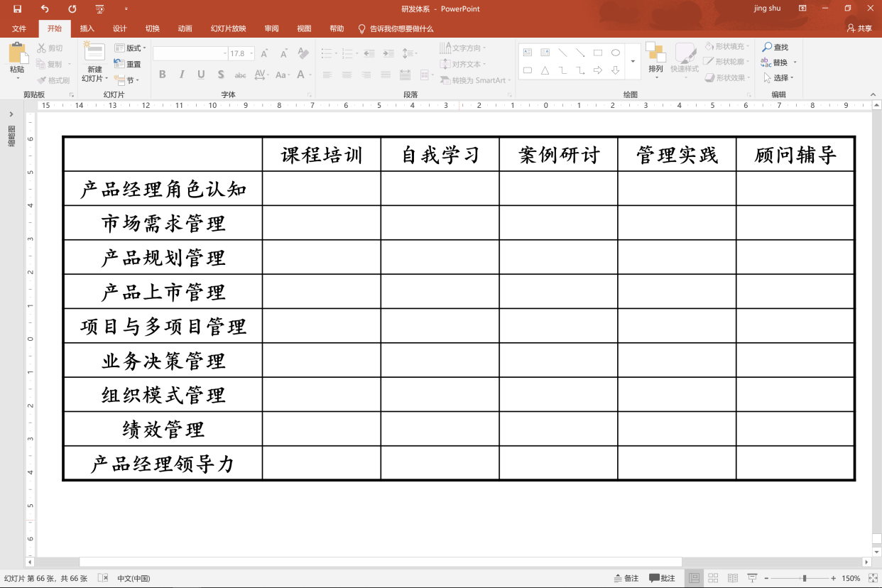Screen dimensions: 882x588
Task: Click the Share (共享) button
Action: pyautogui.click(x=859, y=28)
